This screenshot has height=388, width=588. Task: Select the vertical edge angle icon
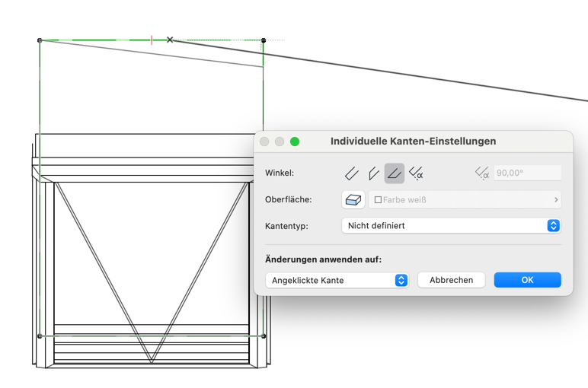click(x=373, y=173)
